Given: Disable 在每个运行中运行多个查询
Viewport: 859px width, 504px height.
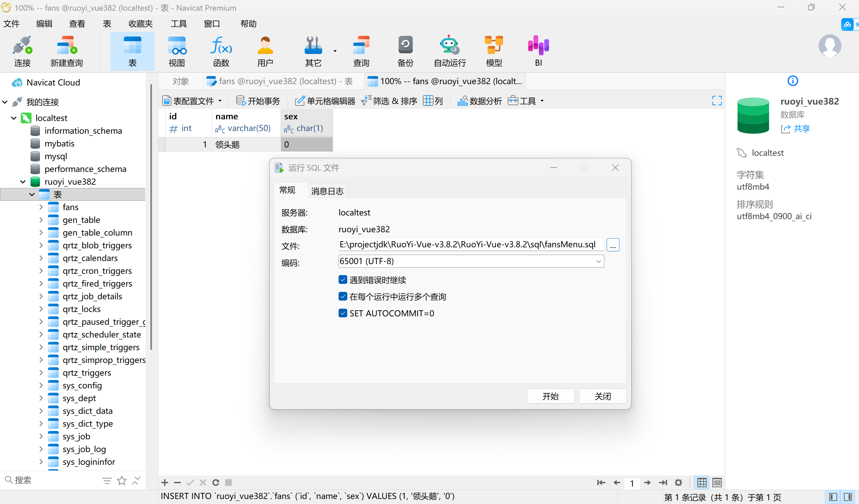Looking at the screenshot, I should click(x=343, y=296).
